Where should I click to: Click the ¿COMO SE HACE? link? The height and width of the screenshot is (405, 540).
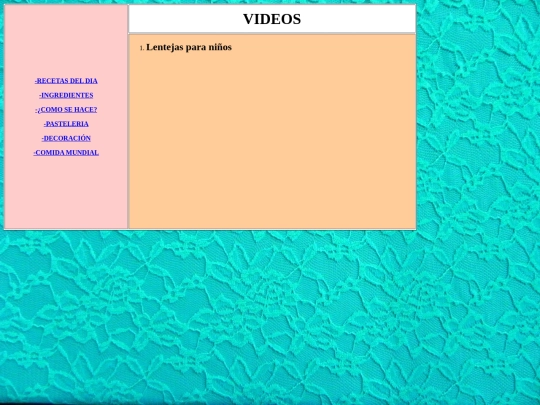(66, 110)
